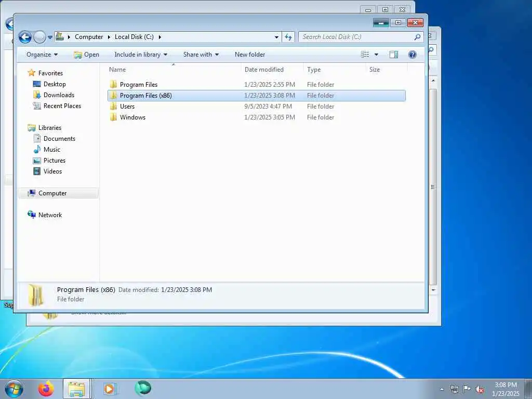Click Open in the toolbar
This screenshot has height=399, width=532.
(87, 55)
